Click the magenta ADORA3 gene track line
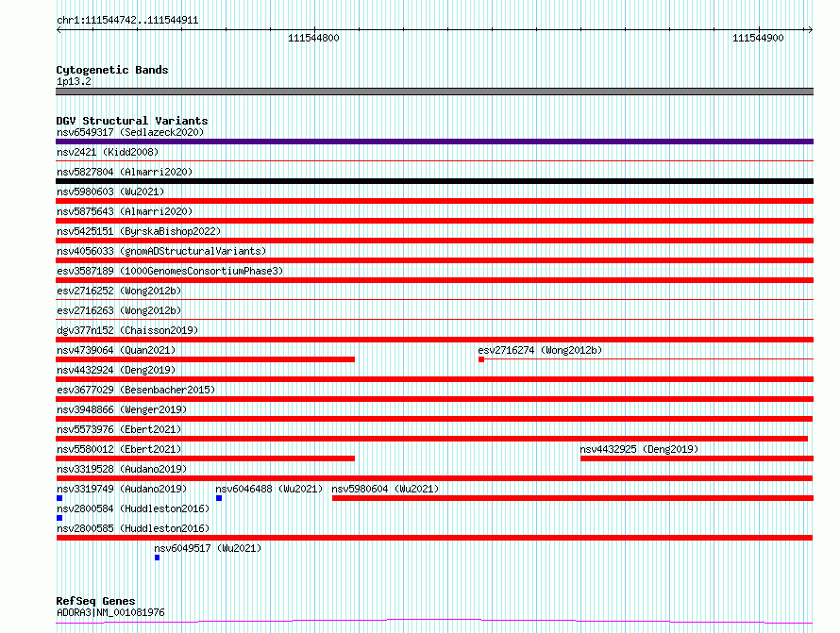 434,622
